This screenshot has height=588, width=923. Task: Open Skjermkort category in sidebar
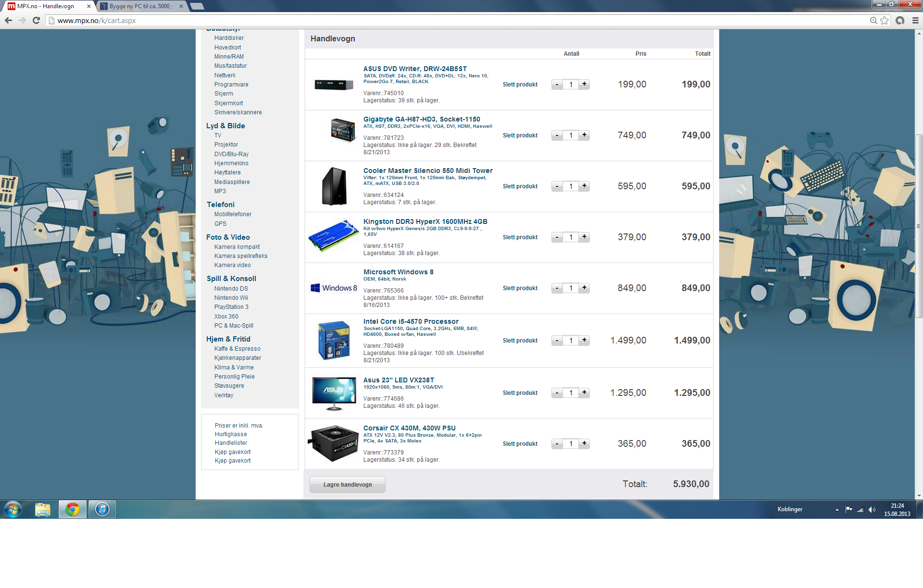pos(228,103)
